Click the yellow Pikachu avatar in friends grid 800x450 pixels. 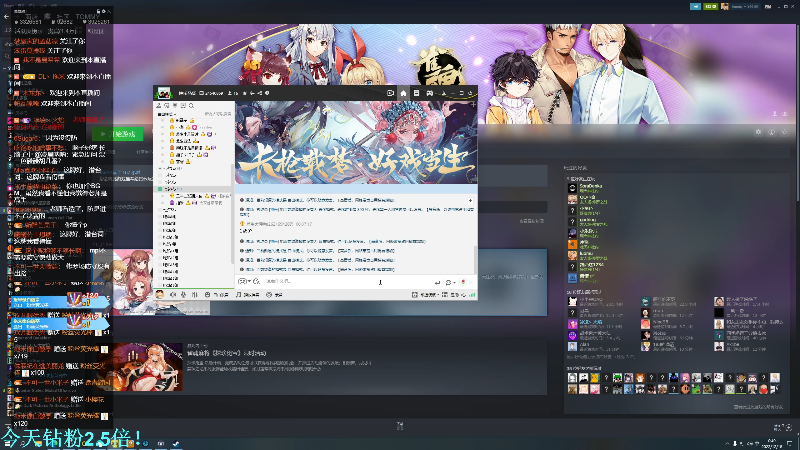[594, 378]
